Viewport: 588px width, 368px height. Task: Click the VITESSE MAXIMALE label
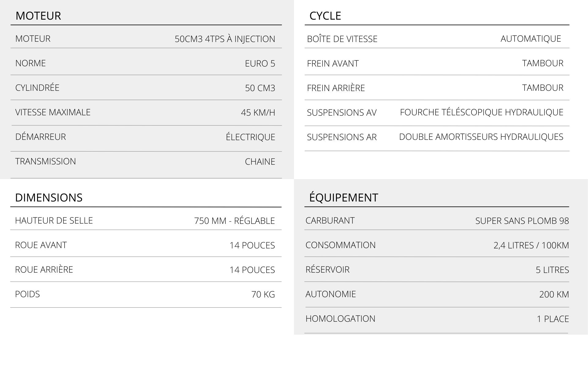click(x=53, y=112)
